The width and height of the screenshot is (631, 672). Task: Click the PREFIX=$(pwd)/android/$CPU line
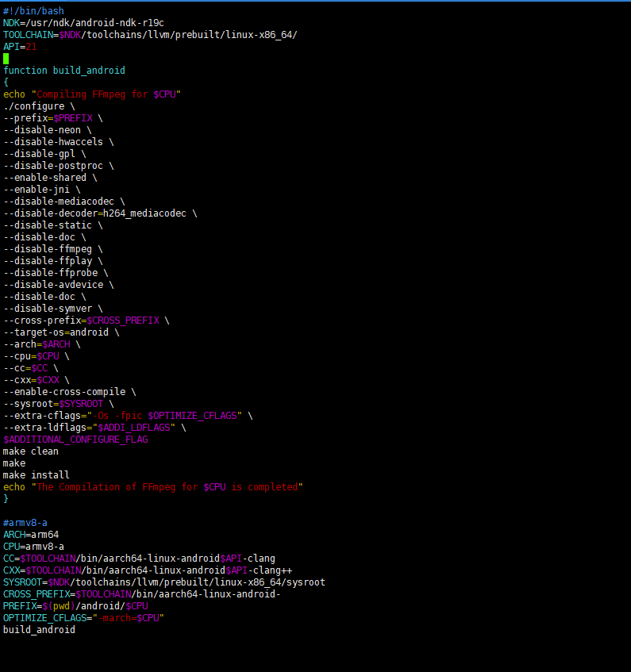(x=75, y=606)
